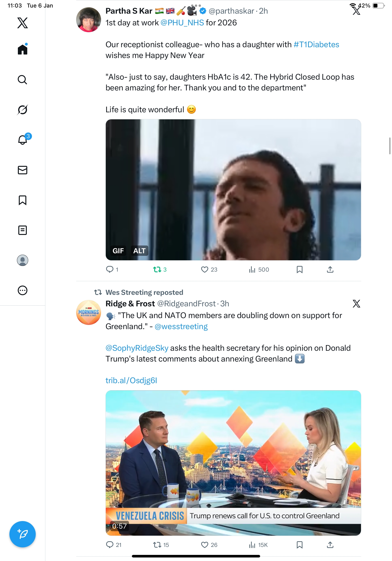Show ALT description of the GIF

[139, 251]
